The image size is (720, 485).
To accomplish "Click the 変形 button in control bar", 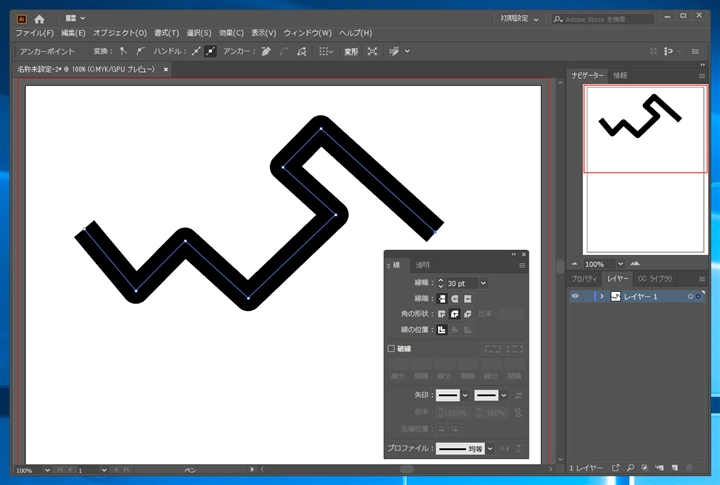I will point(351,51).
